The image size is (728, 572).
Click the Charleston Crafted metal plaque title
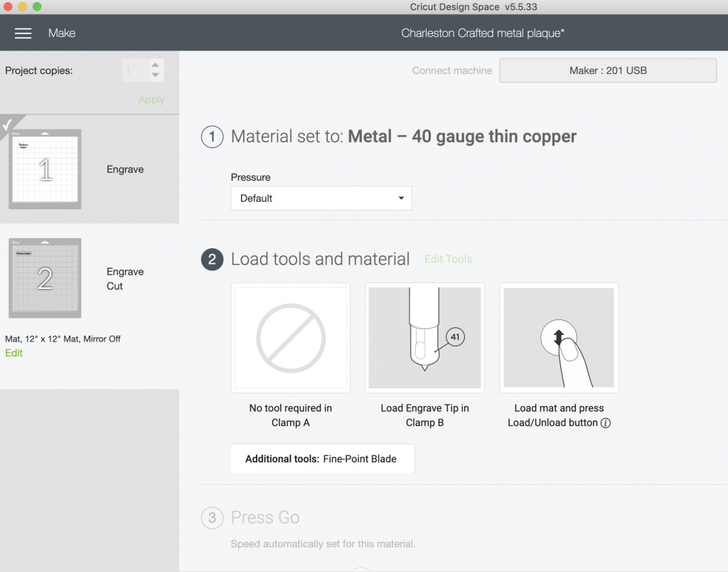(483, 33)
